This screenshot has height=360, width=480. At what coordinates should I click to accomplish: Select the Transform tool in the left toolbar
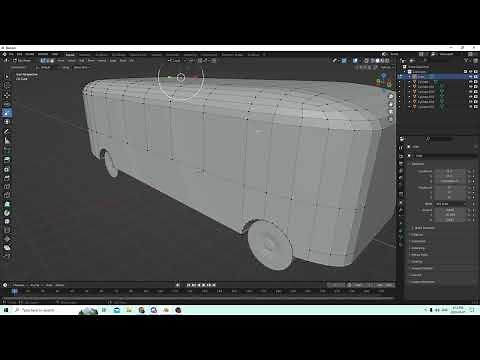(7, 122)
